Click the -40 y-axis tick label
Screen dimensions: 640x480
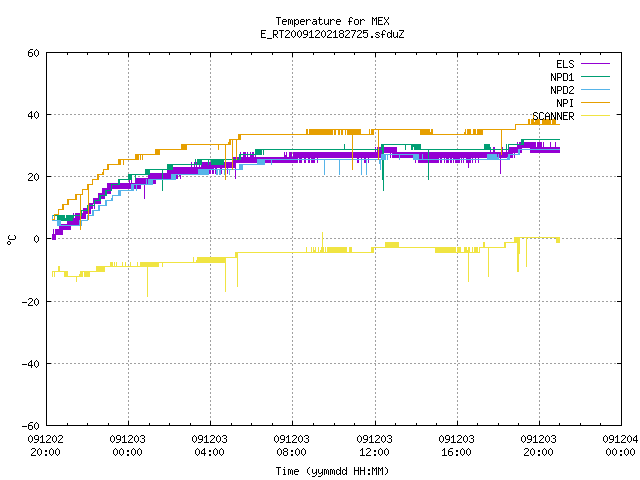click(x=31, y=364)
